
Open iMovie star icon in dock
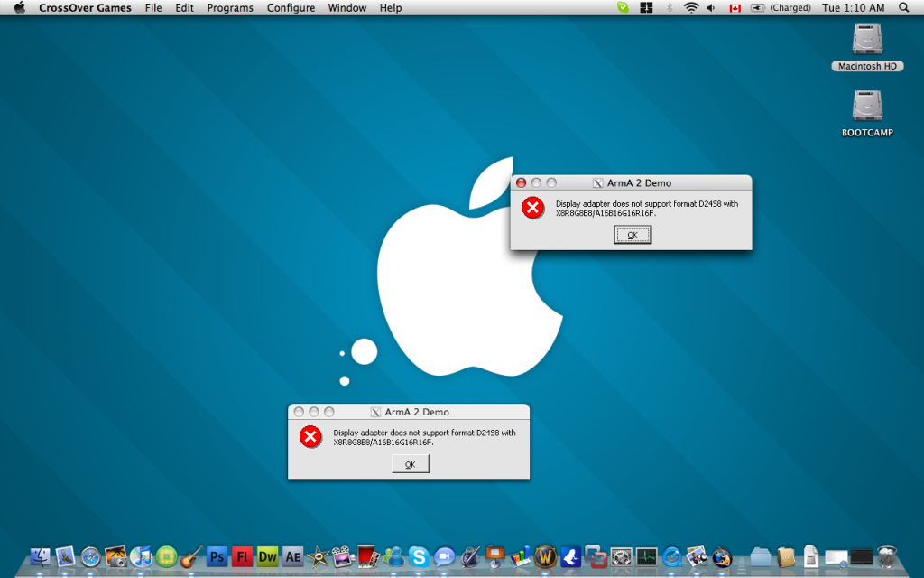click(x=319, y=556)
